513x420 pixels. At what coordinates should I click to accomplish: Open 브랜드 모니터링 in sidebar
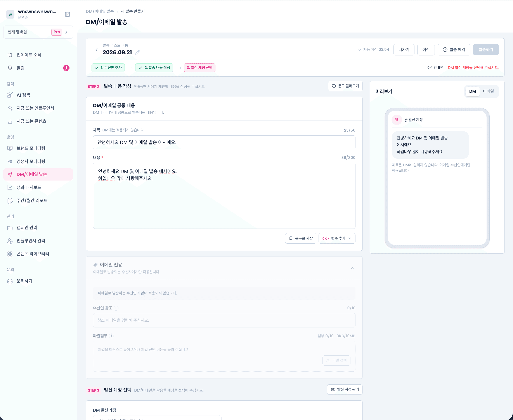point(38,148)
